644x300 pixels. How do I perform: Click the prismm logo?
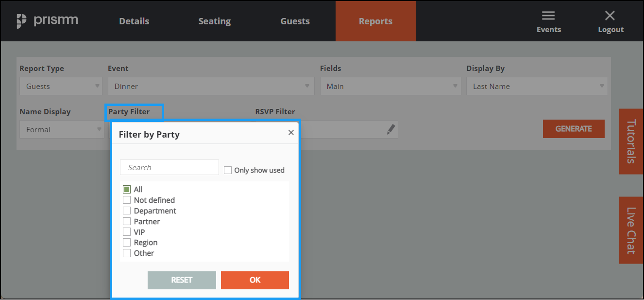point(47,20)
